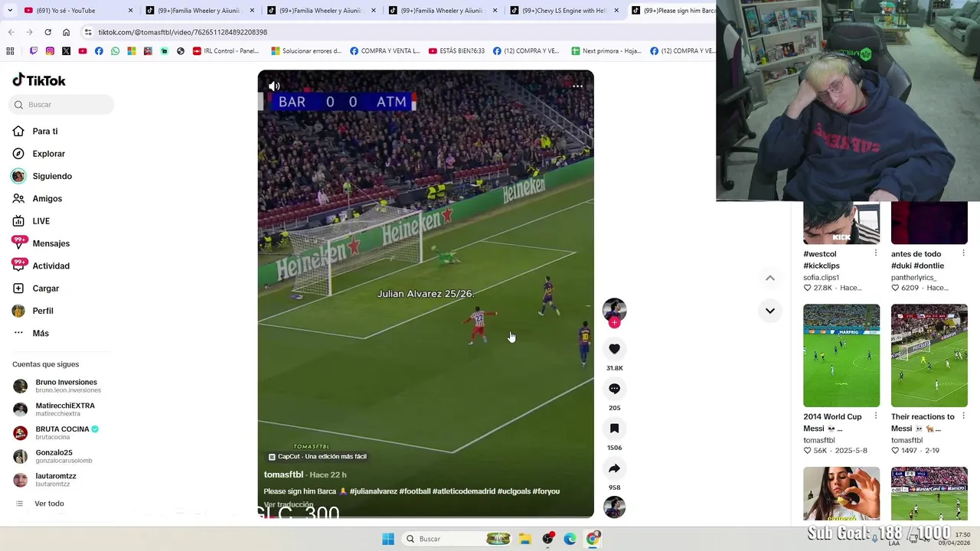Open the 2014 World Cup Messi thumbnail

(841, 356)
